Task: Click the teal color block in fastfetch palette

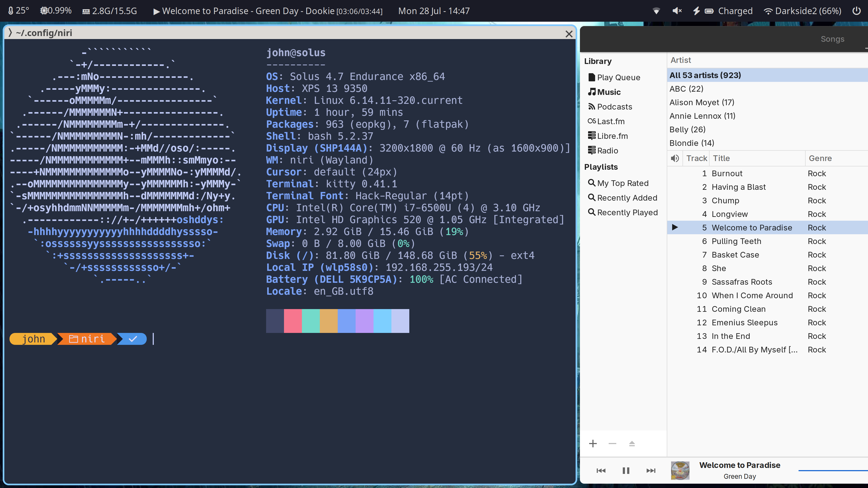Action: pos(310,321)
